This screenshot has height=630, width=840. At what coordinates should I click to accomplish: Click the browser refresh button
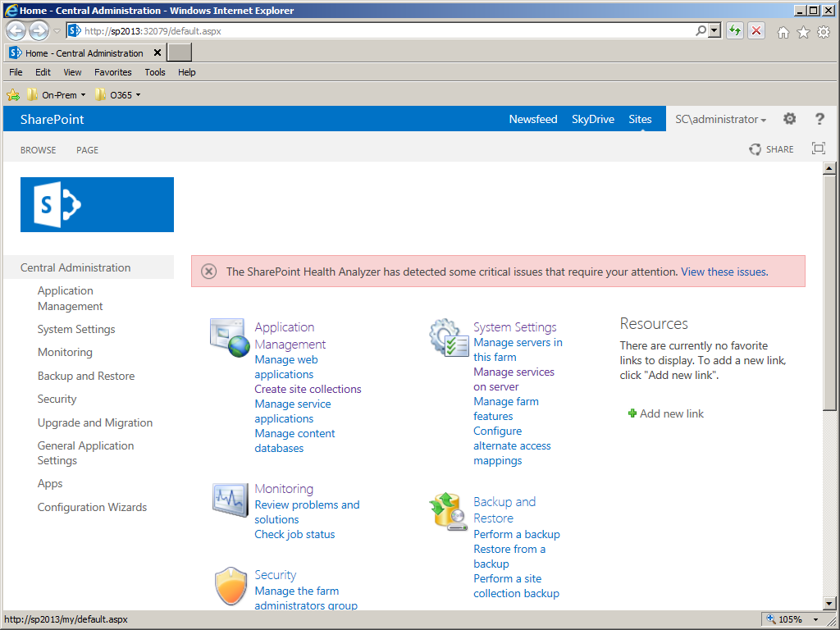(x=735, y=30)
